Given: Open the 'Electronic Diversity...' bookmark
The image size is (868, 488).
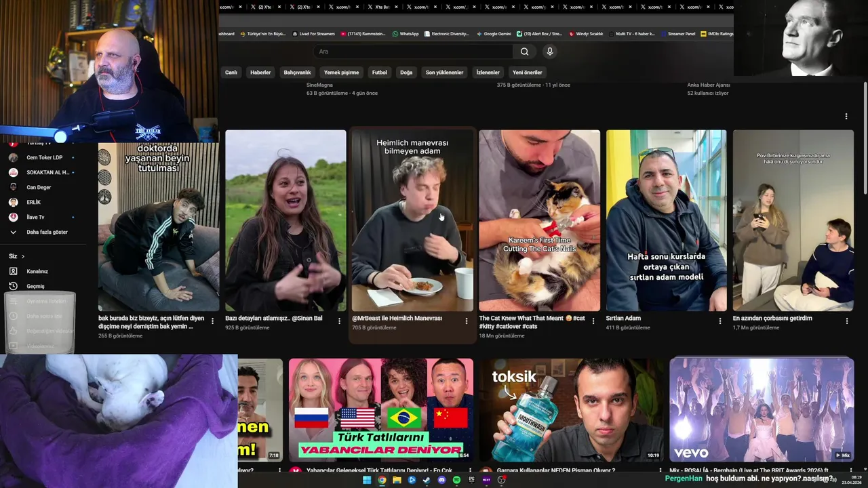Looking at the screenshot, I should (446, 33).
